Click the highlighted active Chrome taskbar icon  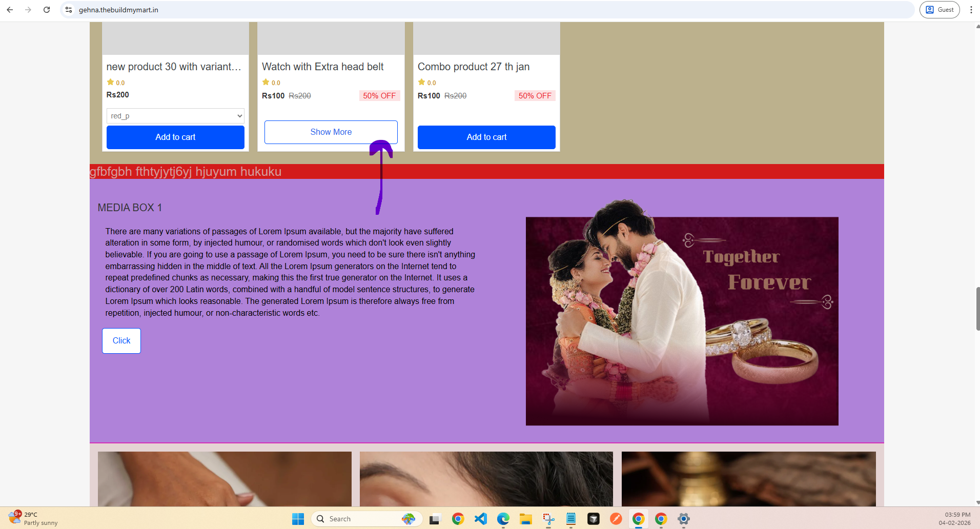pyautogui.click(x=638, y=519)
